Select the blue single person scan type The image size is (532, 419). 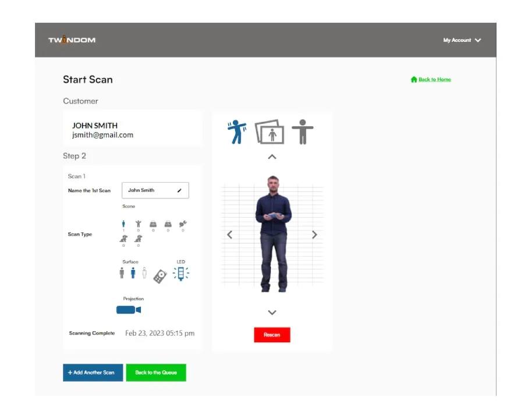point(123,224)
